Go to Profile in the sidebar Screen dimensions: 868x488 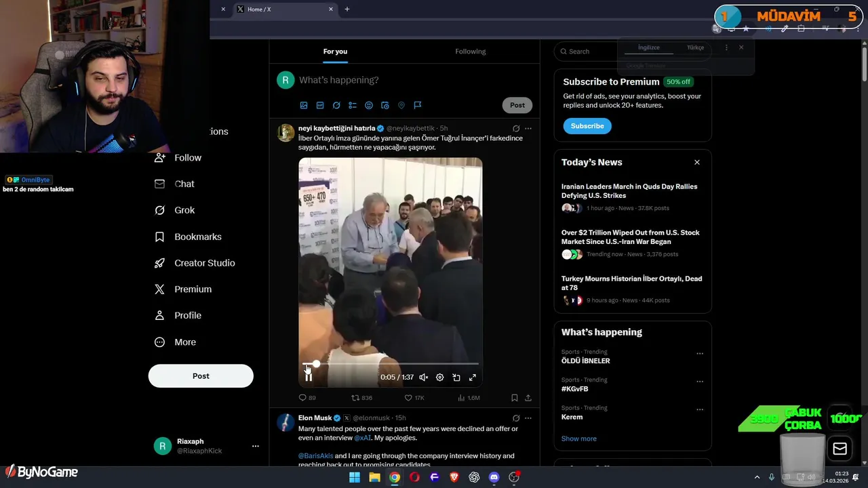click(178, 316)
